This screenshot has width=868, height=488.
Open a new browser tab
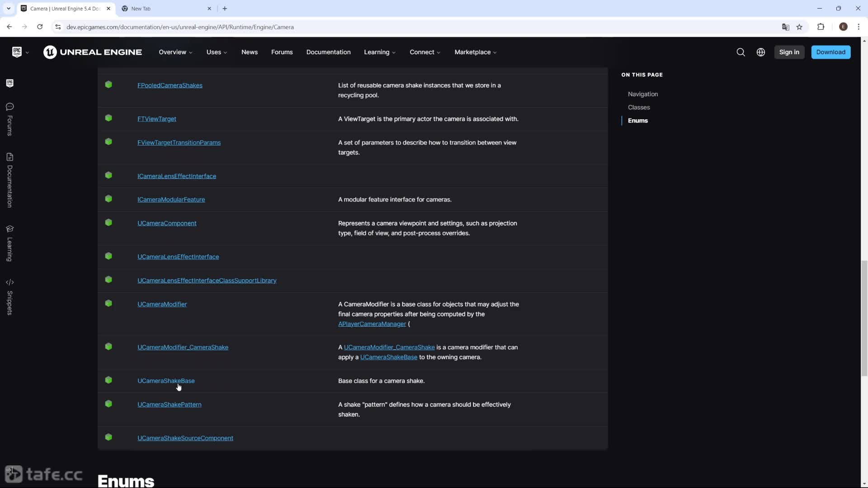click(225, 8)
